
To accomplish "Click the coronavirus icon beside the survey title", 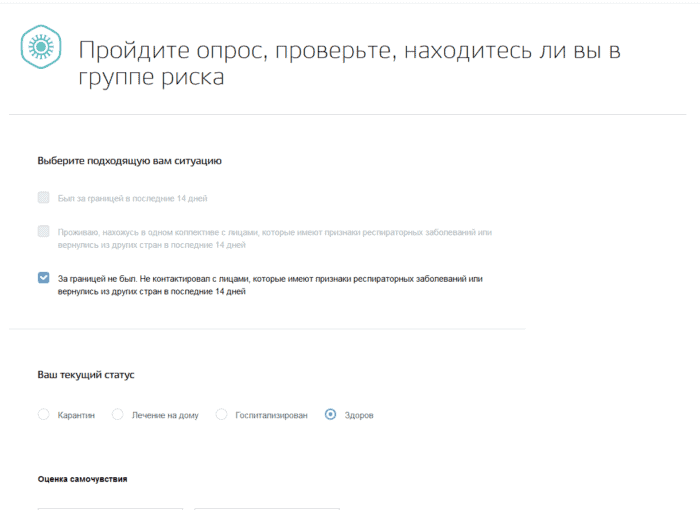I will pos(41,46).
